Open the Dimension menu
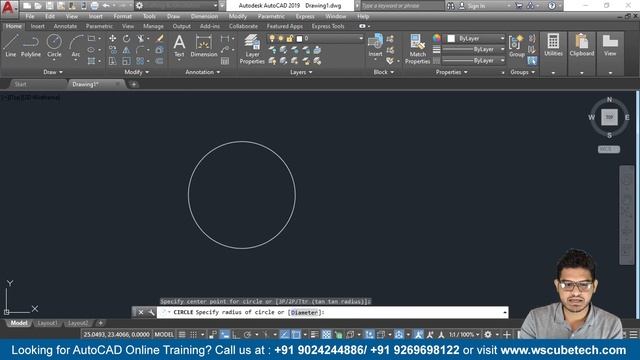 pyautogui.click(x=204, y=16)
